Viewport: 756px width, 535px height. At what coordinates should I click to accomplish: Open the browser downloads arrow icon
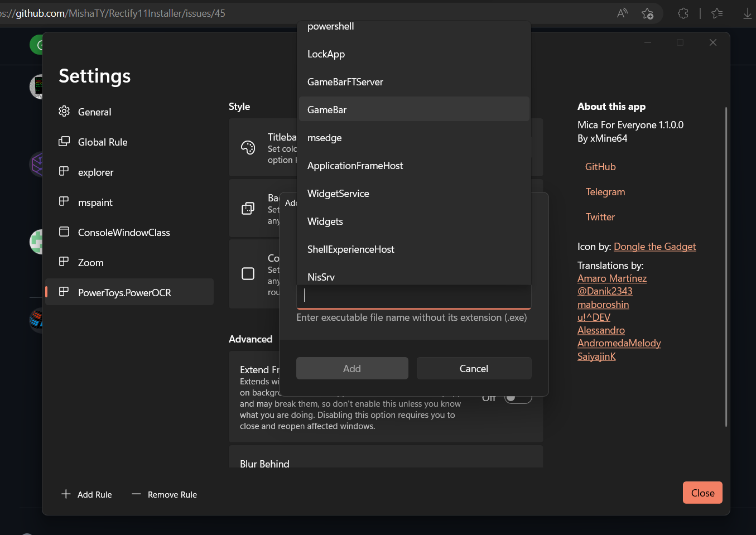pos(747,13)
